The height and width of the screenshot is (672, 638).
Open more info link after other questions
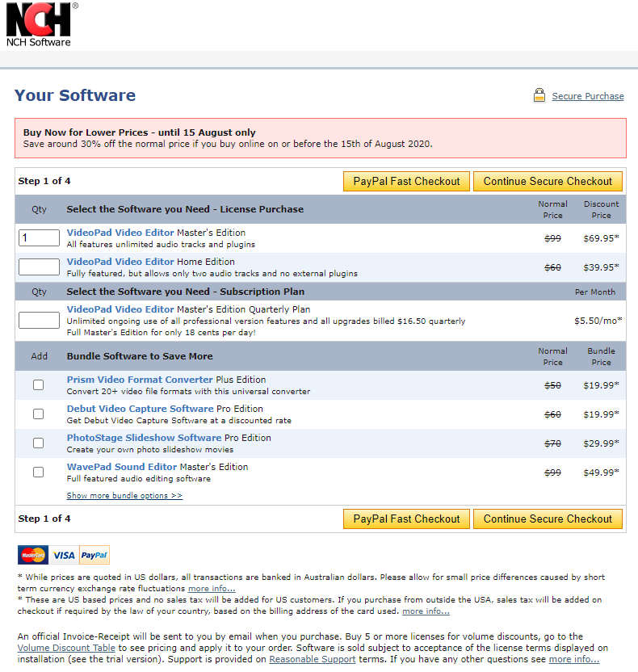click(x=574, y=659)
